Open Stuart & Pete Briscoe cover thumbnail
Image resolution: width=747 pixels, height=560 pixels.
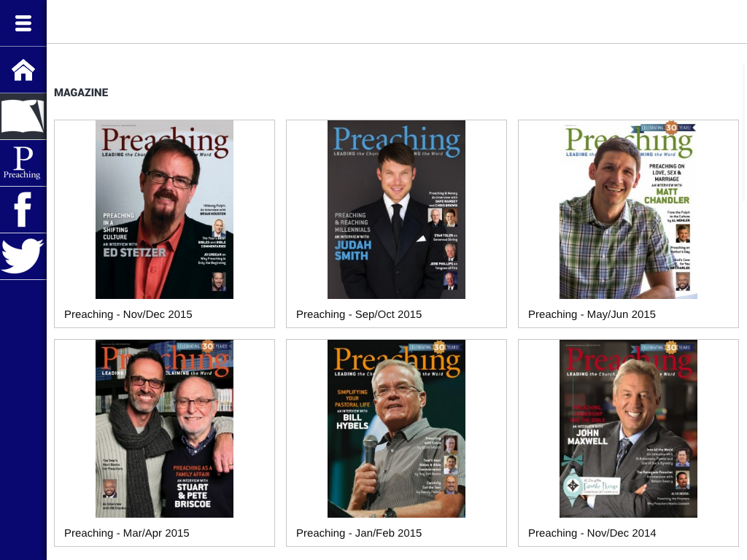(164, 429)
